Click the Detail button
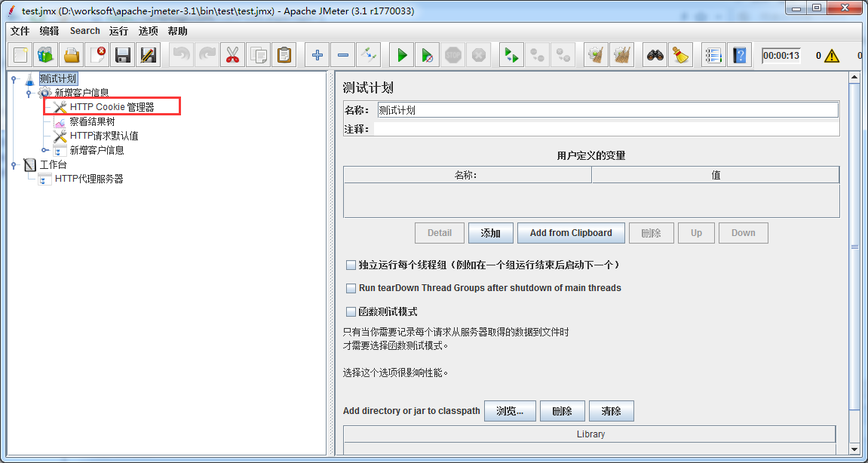This screenshot has height=463, width=868. coord(440,233)
